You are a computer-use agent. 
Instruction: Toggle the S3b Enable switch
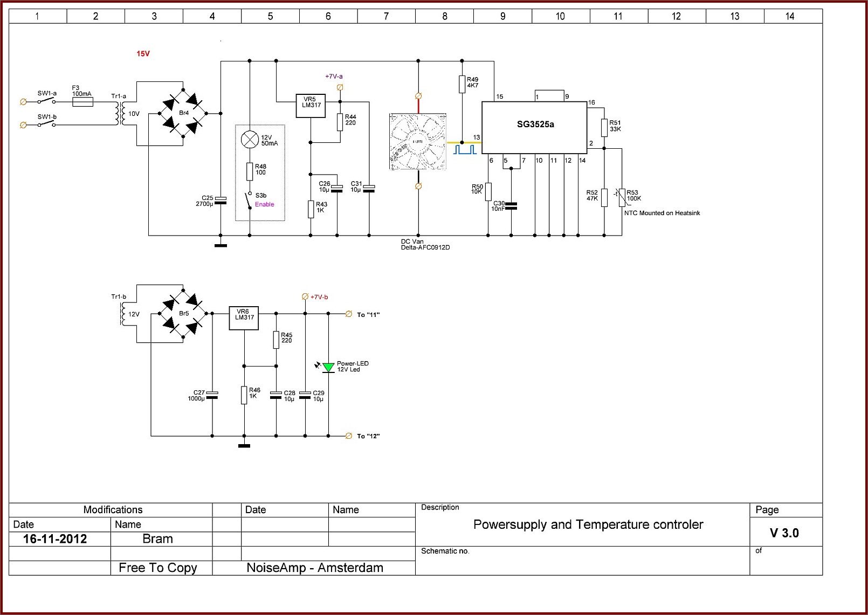click(x=249, y=200)
